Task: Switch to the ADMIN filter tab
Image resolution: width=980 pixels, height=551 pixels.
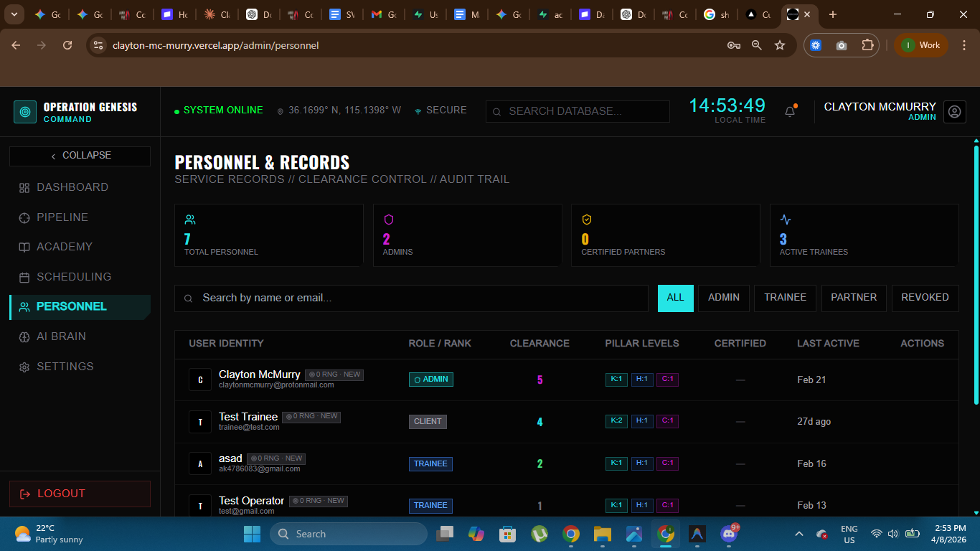Action: tap(723, 298)
